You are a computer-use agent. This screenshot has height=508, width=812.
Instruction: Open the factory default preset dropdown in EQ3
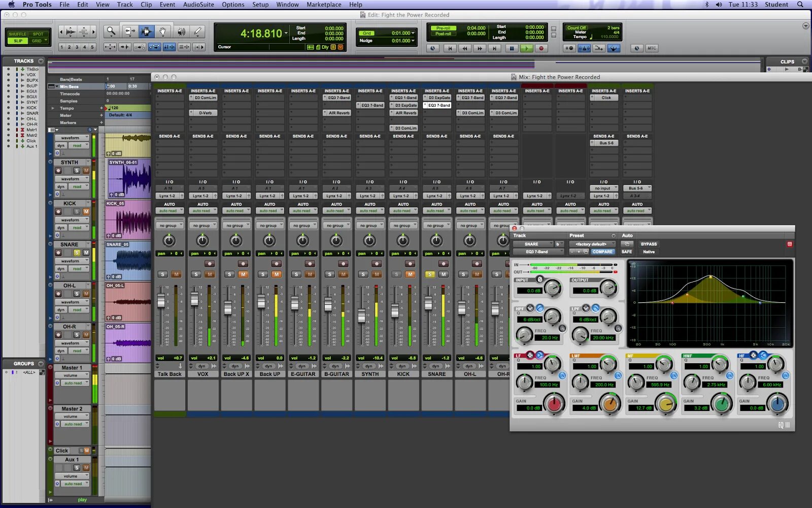click(592, 244)
